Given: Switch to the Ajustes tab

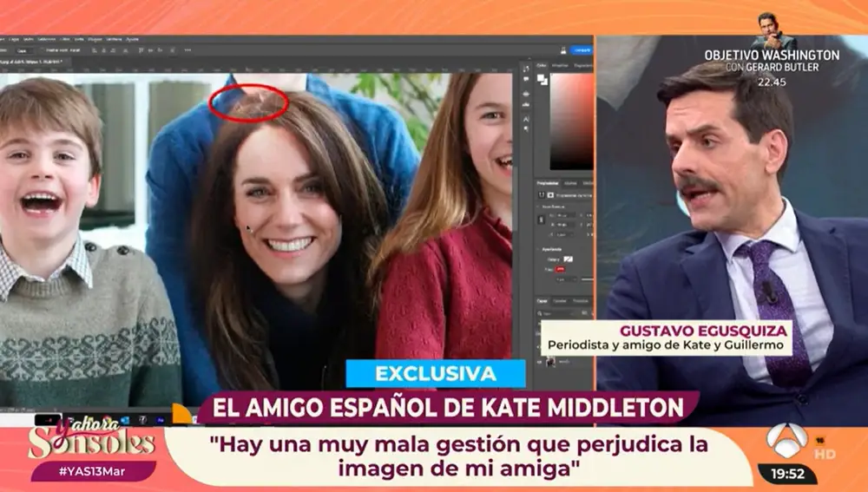Looking at the screenshot, I should coord(570,183).
